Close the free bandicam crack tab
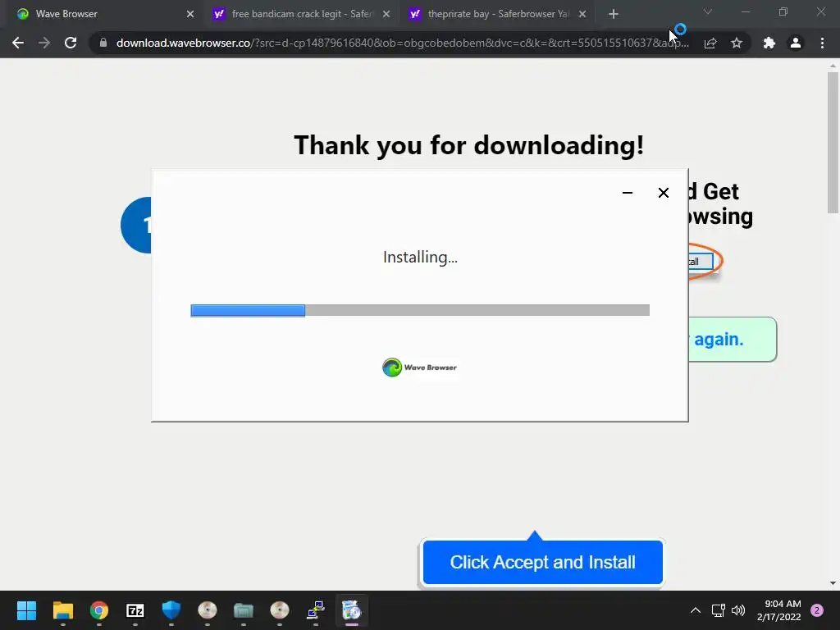This screenshot has height=630, width=840. tap(386, 14)
